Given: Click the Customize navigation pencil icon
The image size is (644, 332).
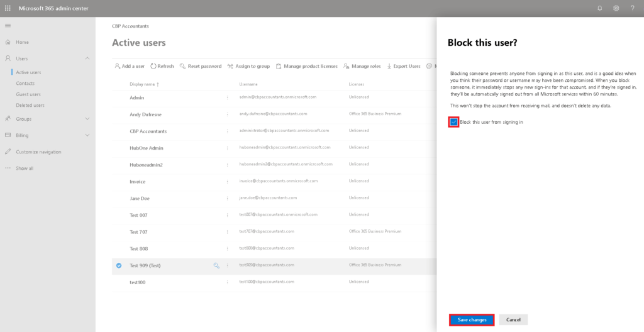Looking at the screenshot, I should coord(8,152).
